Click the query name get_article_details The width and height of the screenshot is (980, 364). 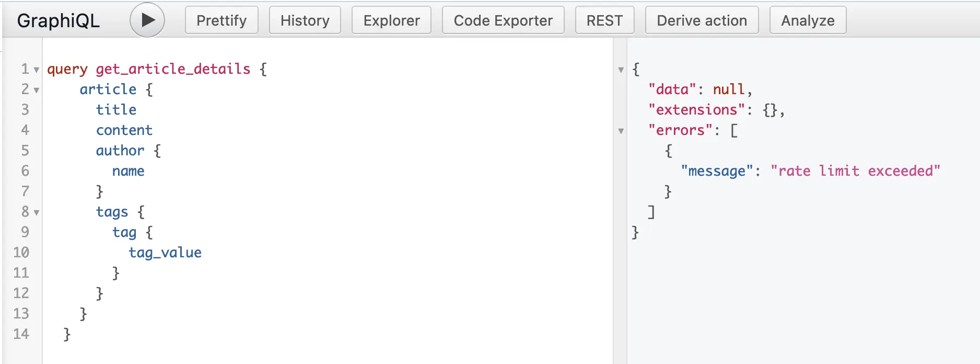(x=173, y=69)
